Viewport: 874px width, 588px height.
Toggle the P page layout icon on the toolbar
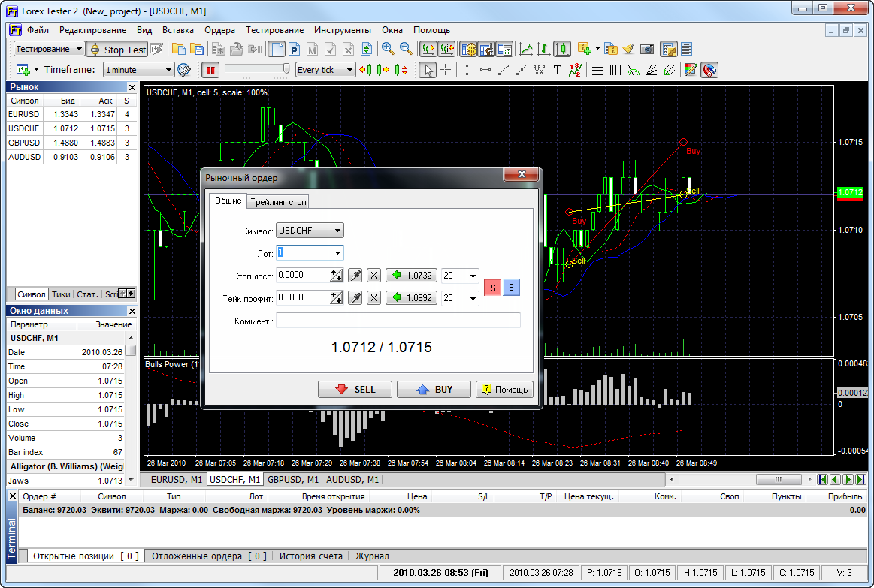[x=294, y=50]
